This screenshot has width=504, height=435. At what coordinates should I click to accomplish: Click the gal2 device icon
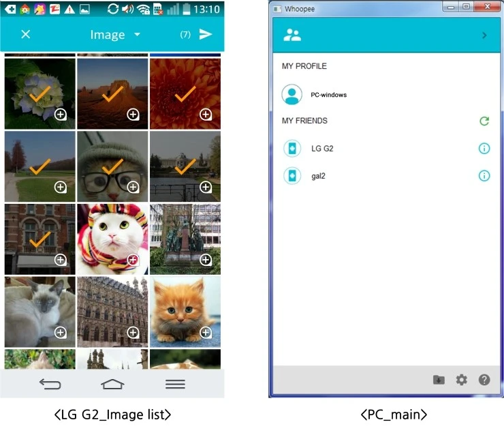point(292,176)
